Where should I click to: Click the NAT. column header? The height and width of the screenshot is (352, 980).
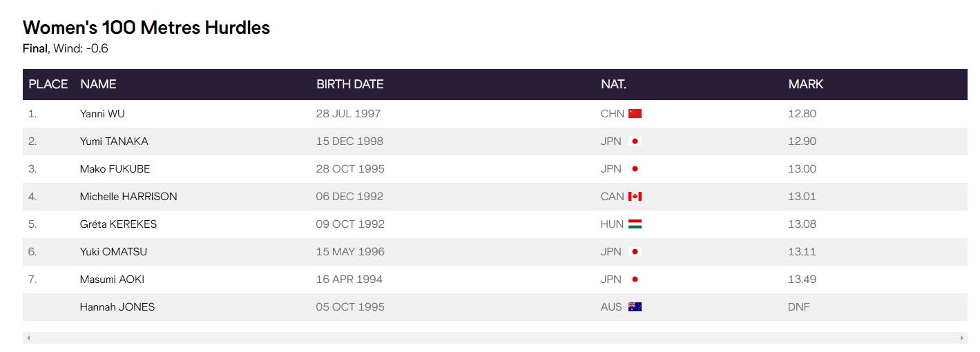613,84
